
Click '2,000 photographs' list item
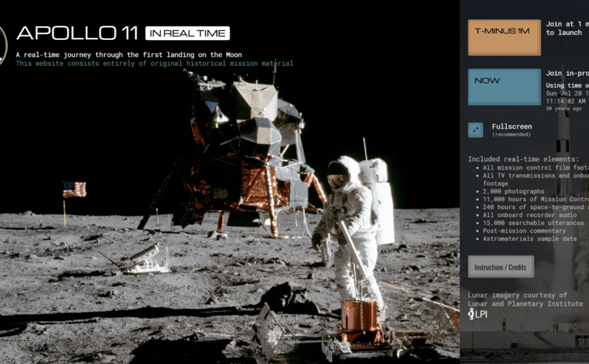coord(513,191)
